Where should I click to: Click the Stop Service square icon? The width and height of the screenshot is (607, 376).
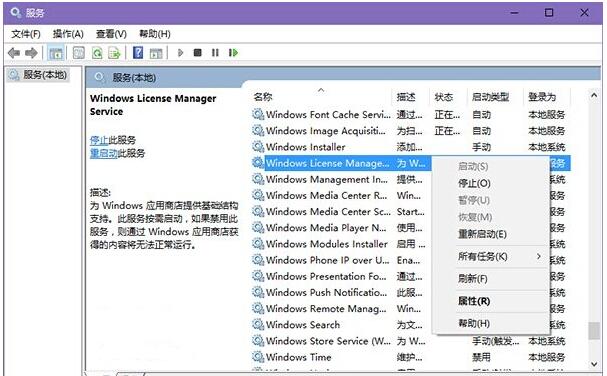[197, 52]
